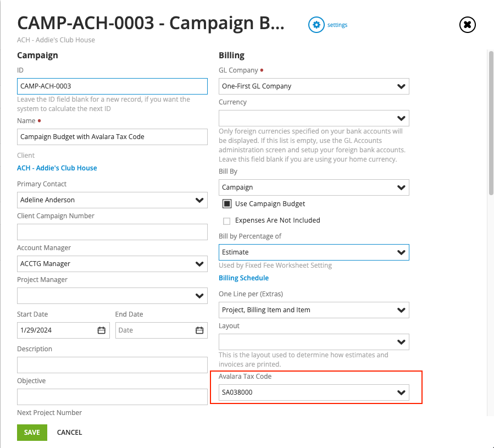494x448 pixels.
Task: Expand the GL Company dropdown
Action: pyautogui.click(x=402, y=86)
